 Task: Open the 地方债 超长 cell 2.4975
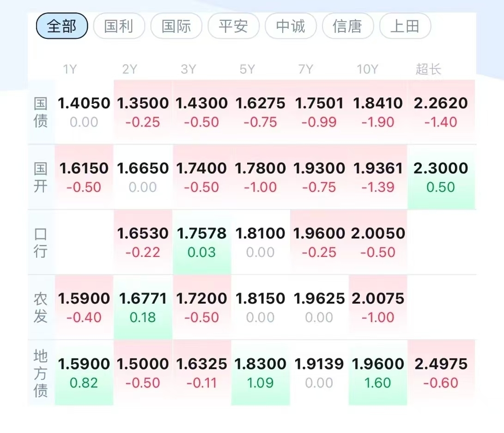[441, 372]
